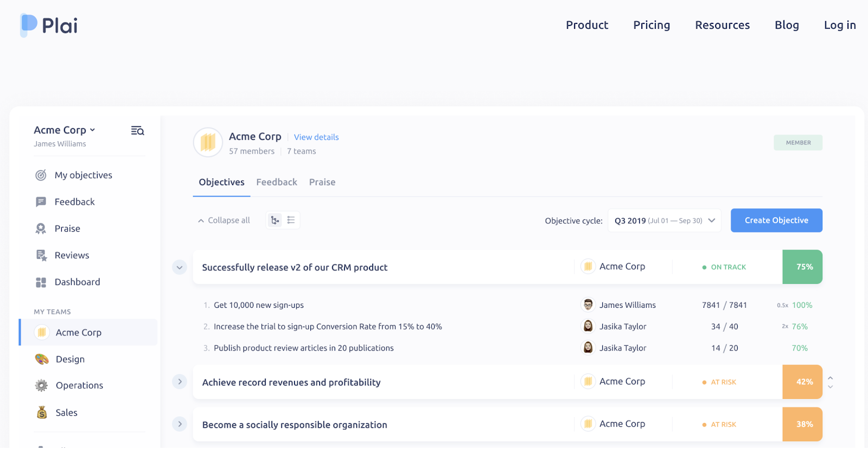
Task: Click James Williams avatar in key result row
Action: [x=588, y=305]
